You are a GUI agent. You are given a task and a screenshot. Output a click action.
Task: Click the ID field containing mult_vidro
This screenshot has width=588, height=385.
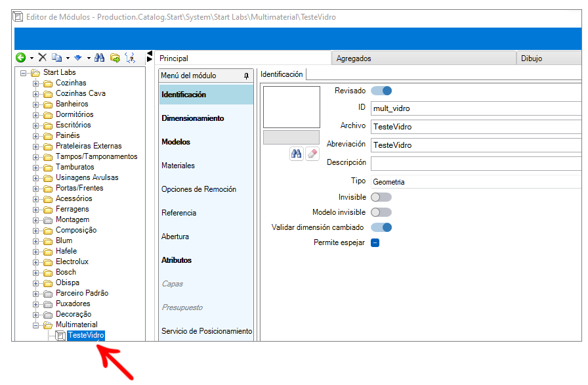click(476, 108)
